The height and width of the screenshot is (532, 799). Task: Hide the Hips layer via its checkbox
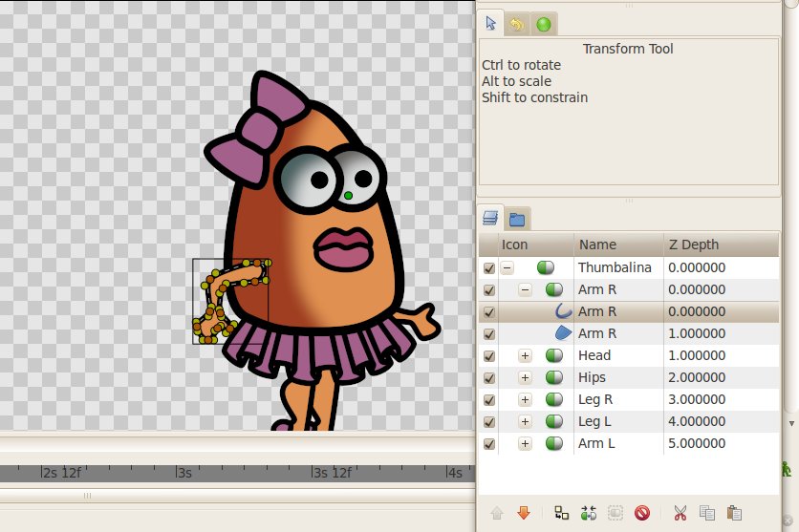click(488, 377)
